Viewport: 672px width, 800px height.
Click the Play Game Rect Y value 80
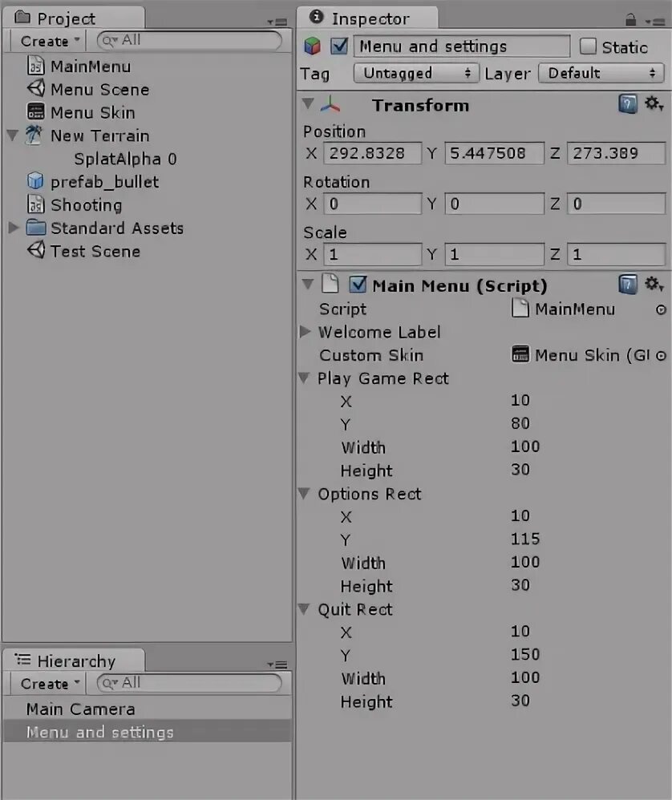tap(520, 423)
